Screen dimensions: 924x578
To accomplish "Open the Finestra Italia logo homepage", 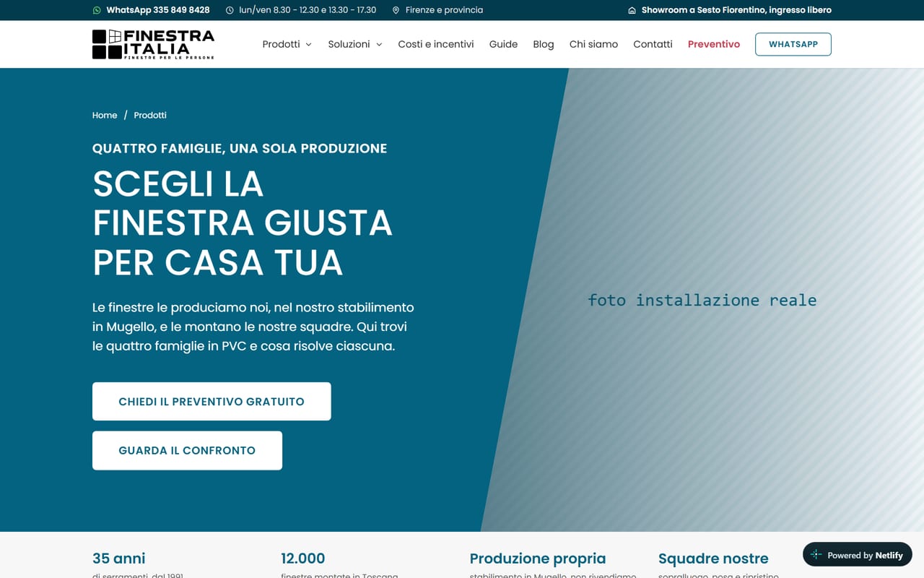I will (x=153, y=44).
